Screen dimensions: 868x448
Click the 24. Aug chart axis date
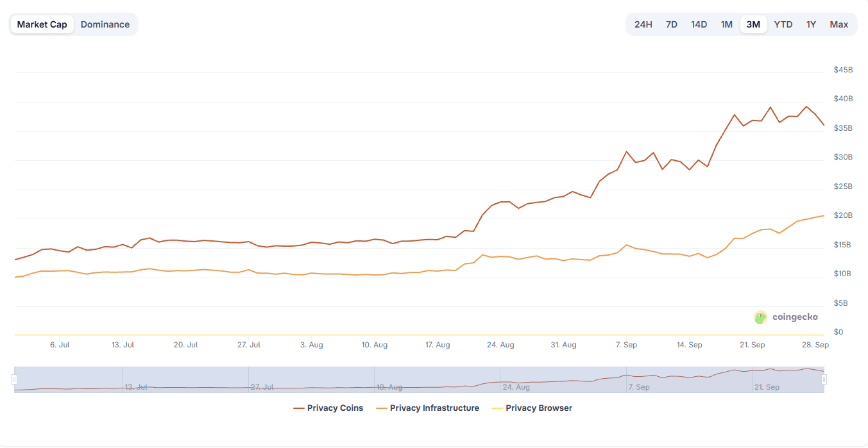click(x=500, y=345)
